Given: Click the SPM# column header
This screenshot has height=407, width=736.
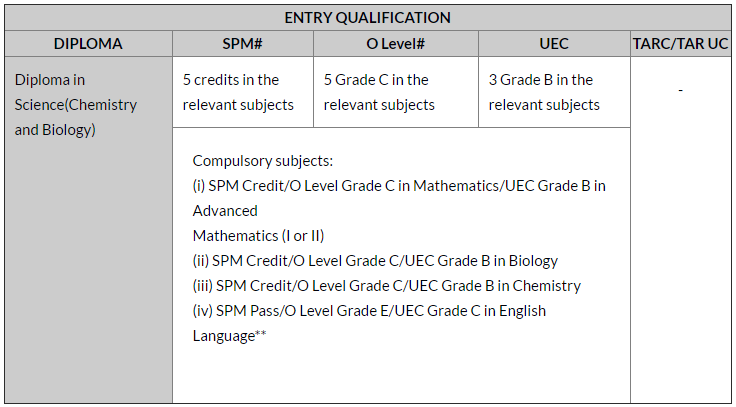Looking at the screenshot, I should (243, 44).
